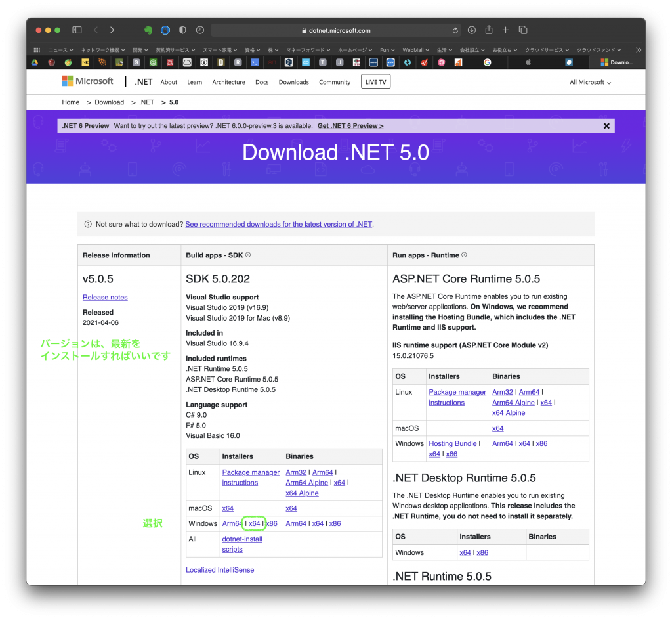Image resolution: width=672 pixels, height=620 pixels.
Task: Close the .NET 6 Preview banner
Action: pos(606,126)
